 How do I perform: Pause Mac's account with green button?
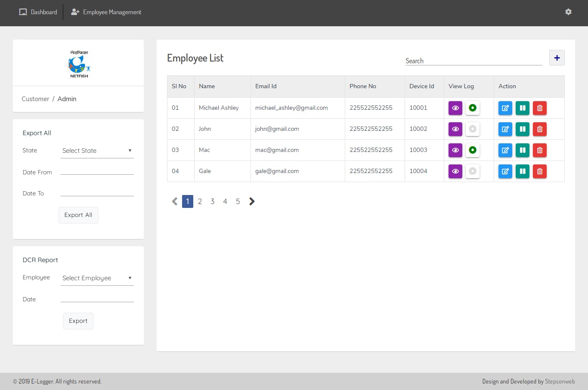pyautogui.click(x=523, y=150)
